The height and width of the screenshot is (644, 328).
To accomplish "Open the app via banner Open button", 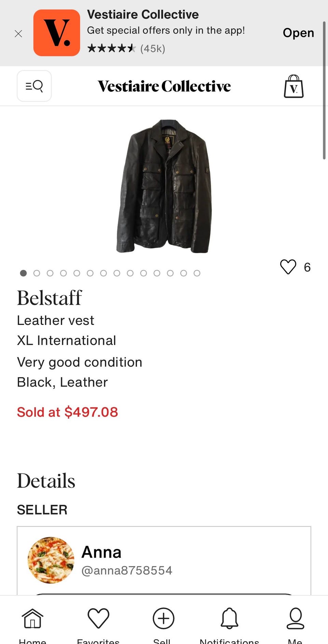I will (x=298, y=33).
